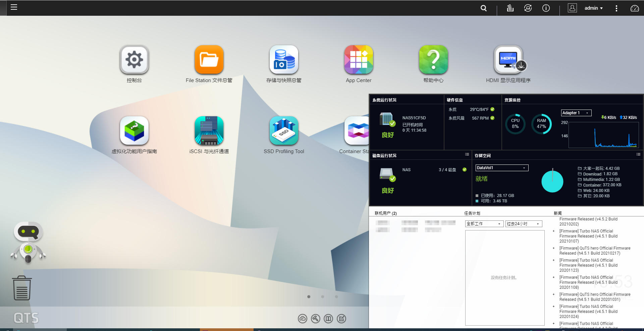Launch App Center
This screenshot has width=644, height=331.
pos(359,60)
